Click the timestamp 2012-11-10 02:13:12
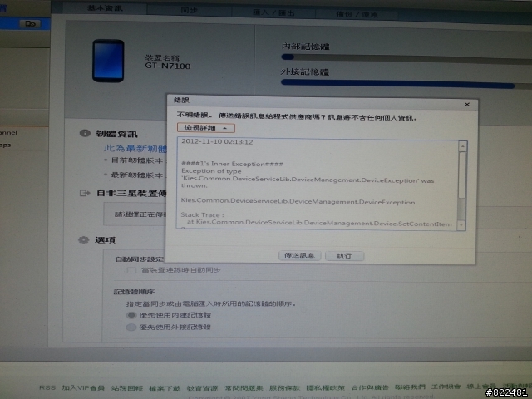The image size is (532, 399). coord(217,142)
